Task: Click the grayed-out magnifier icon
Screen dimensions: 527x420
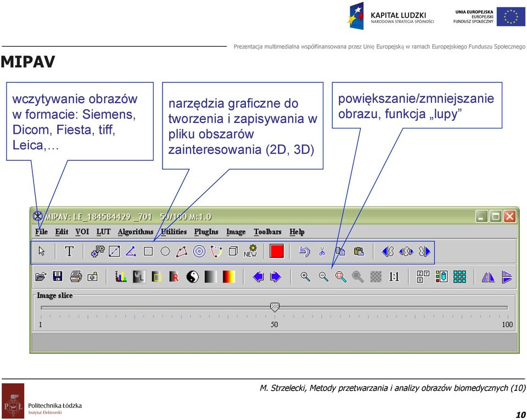Action: point(357,277)
